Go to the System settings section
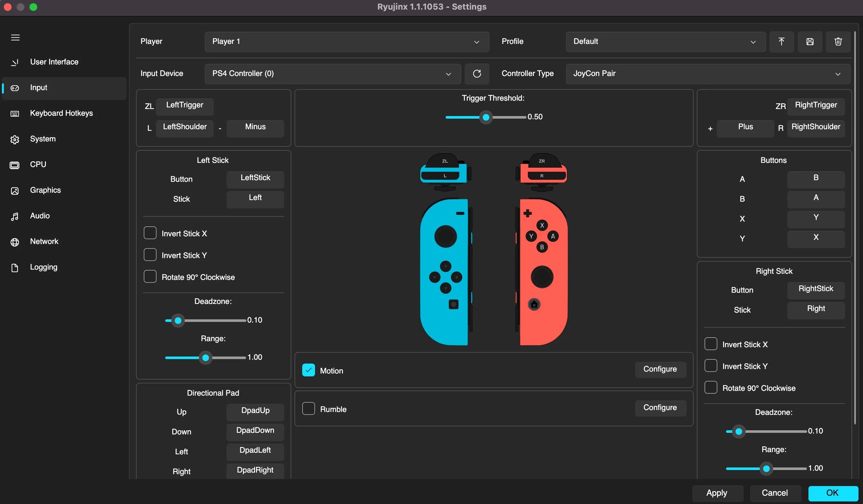The width and height of the screenshot is (863, 504). [43, 139]
